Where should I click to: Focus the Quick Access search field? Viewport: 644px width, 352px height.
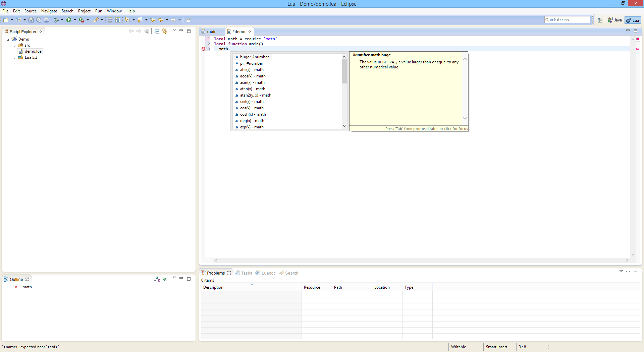[x=567, y=20]
